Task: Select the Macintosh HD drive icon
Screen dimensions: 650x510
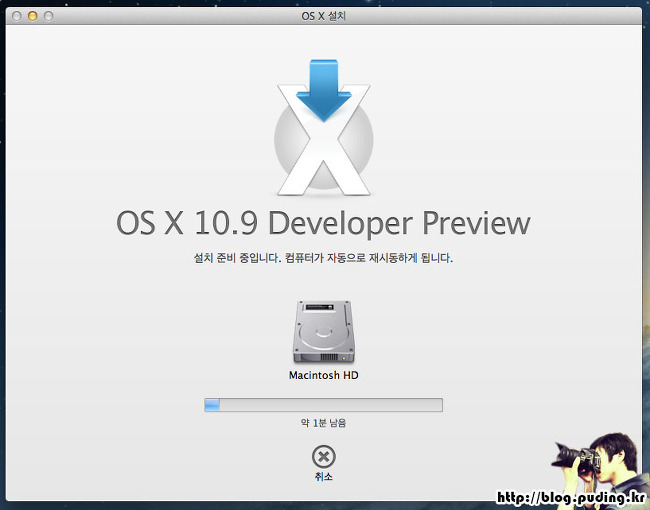Action: [324, 332]
